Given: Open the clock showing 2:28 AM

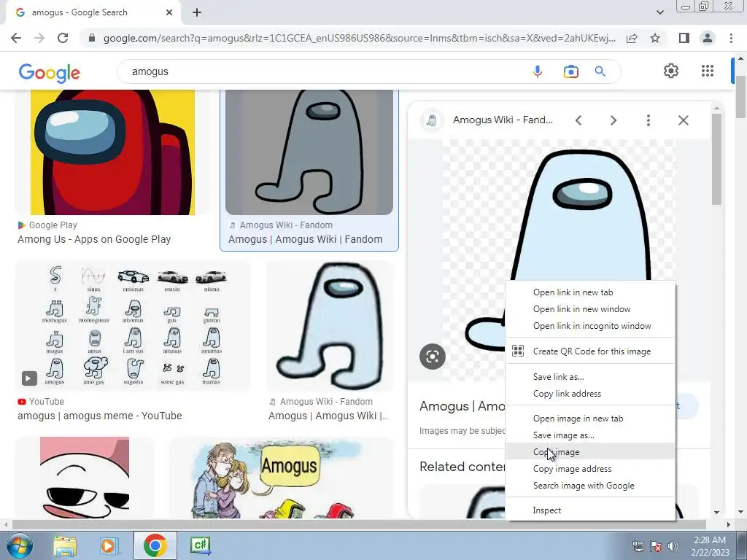Looking at the screenshot, I should click(x=710, y=546).
